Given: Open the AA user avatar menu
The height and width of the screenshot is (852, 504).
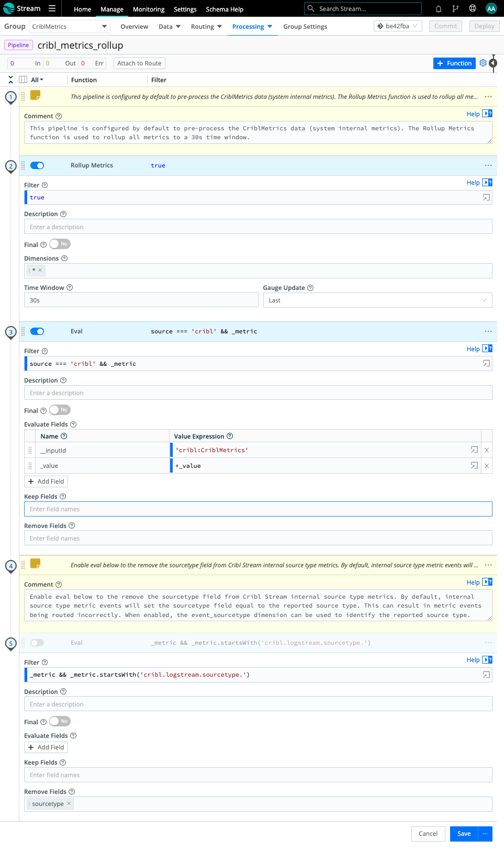Looking at the screenshot, I should click(491, 8).
